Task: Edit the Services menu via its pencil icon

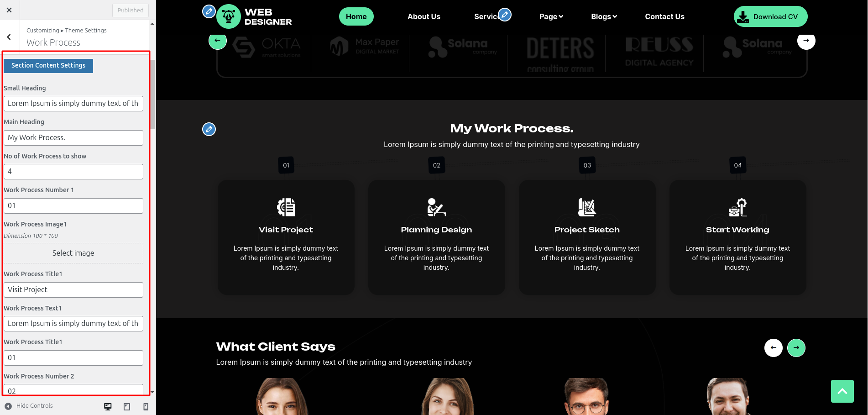Action: click(x=504, y=14)
